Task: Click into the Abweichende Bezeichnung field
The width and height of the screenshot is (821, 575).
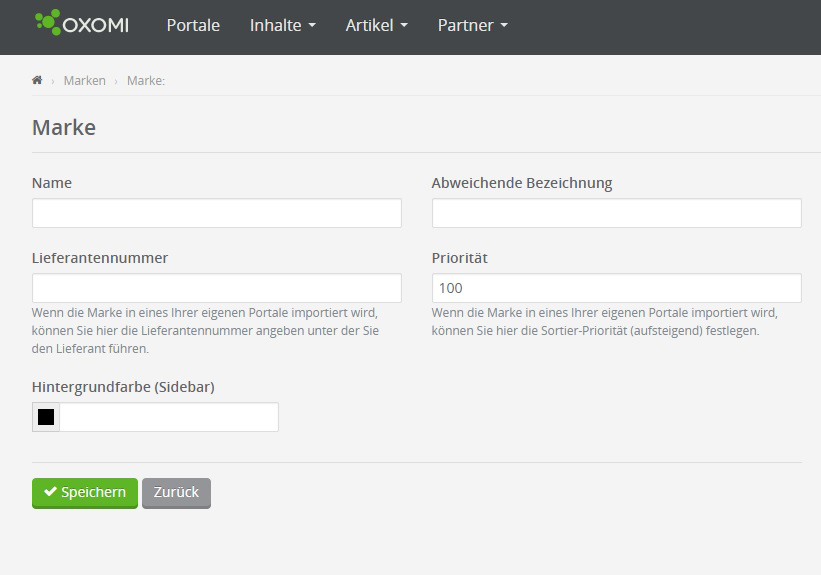Action: [616, 213]
